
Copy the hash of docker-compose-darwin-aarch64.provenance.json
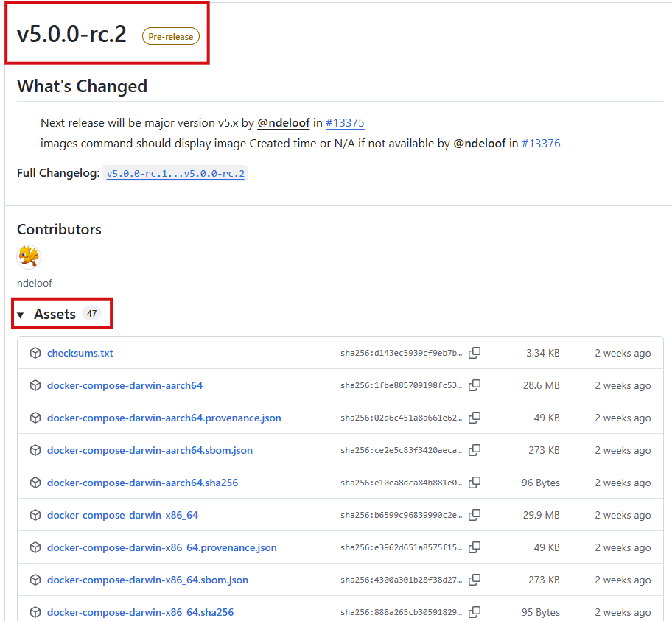[x=475, y=418]
